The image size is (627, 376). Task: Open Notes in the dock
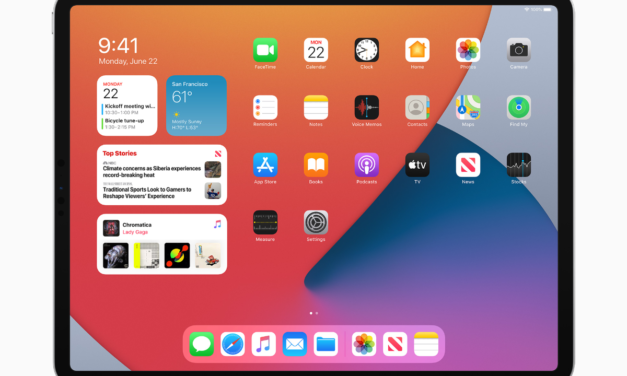426,344
